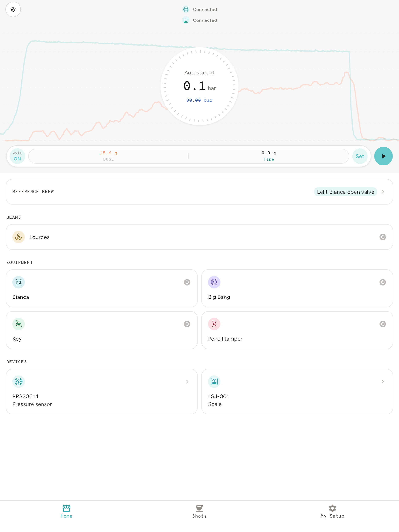The width and height of the screenshot is (399, 532).
Task: Open the My Setup tab
Action: pyautogui.click(x=332, y=511)
